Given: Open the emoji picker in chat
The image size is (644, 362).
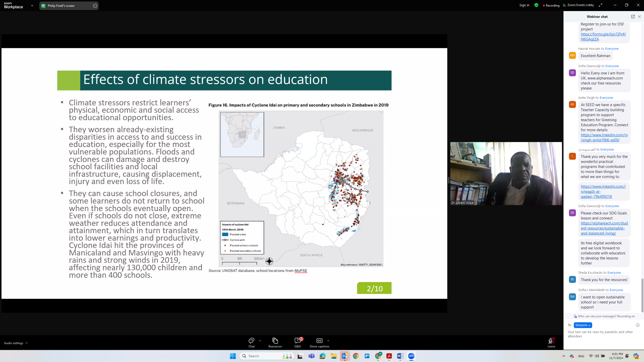Looking at the screenshot, I should 637,325.
